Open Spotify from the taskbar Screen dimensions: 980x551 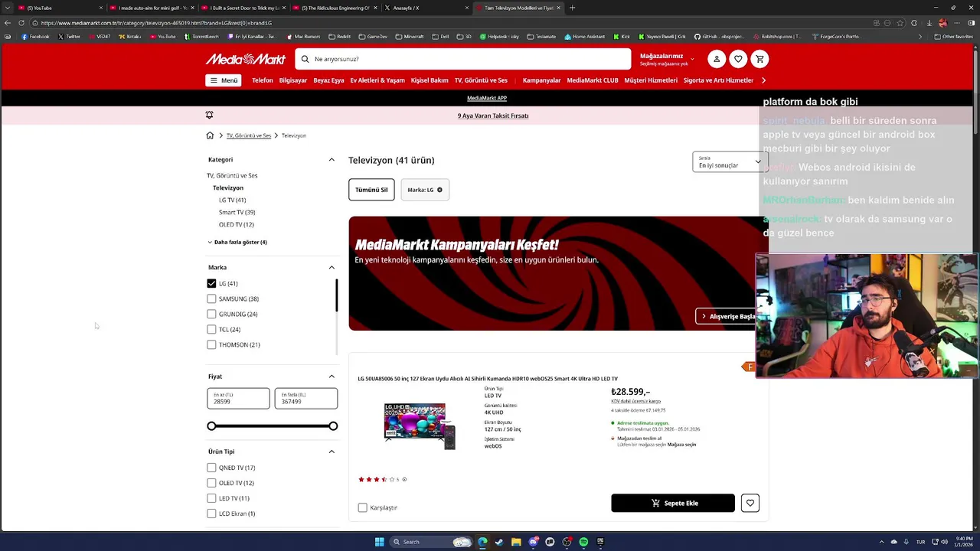[583, 542]
